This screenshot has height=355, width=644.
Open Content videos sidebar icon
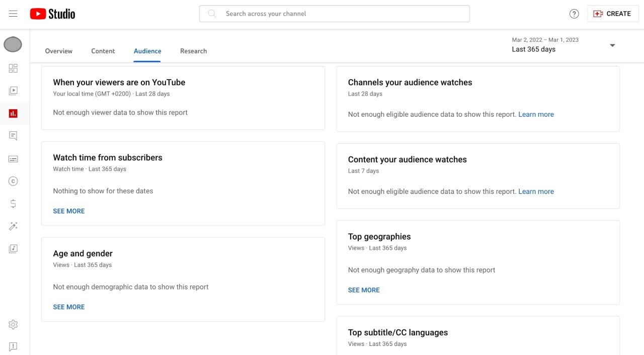point(13,91)
